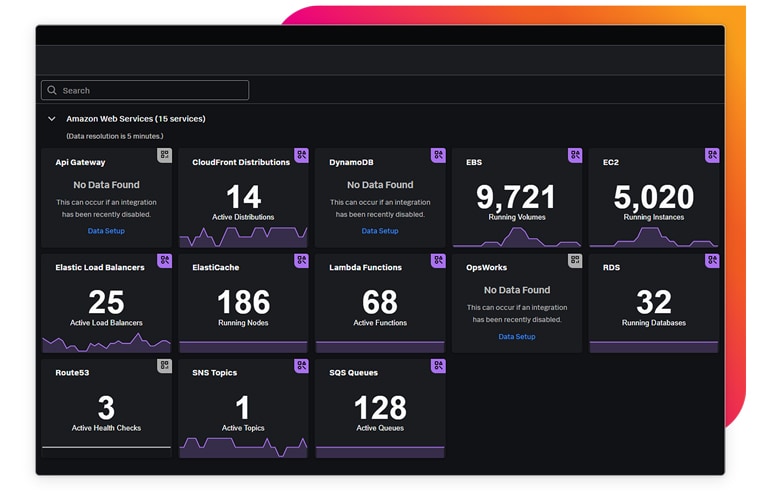Click the EC2 sparkline chart
Screen dimensions: 760x500
pyautogui.click(x=654, y=237)
